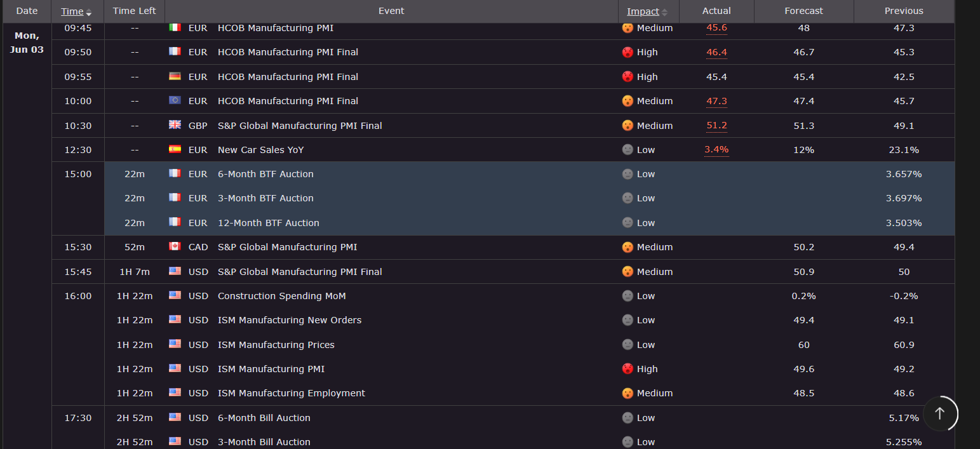Open the ISM Manufacturing Employment event
Image resolution: width=980 pixels, height=449 pixels.
[x=292, y=393]
